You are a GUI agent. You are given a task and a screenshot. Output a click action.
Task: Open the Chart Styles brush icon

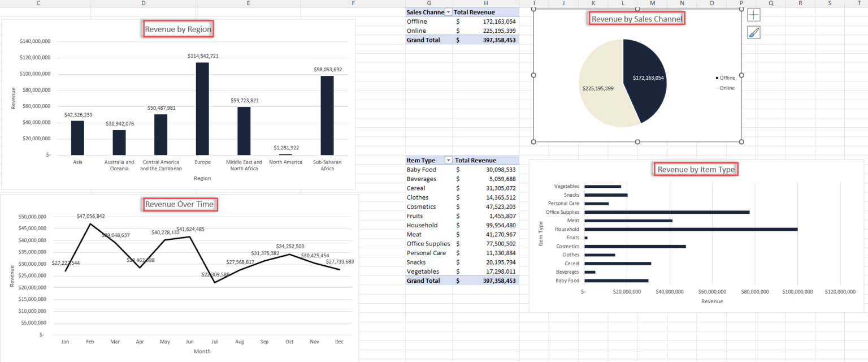(x=754, y=32)
